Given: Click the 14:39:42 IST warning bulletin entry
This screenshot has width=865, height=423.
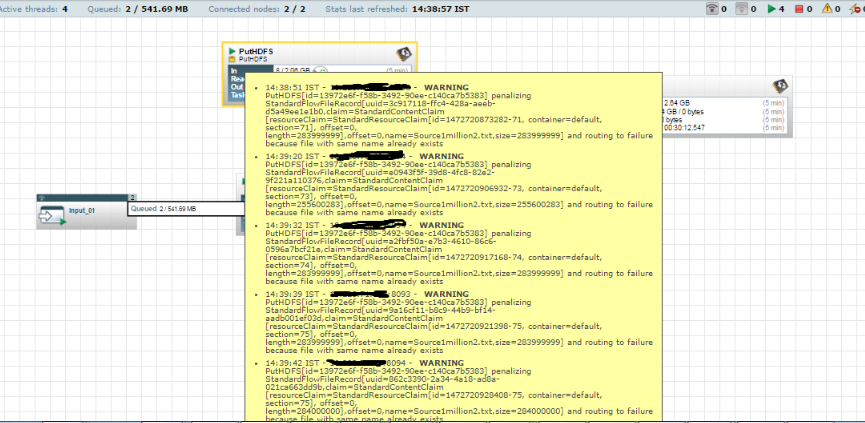Looking at the screenshot, I should click(459, 392).
